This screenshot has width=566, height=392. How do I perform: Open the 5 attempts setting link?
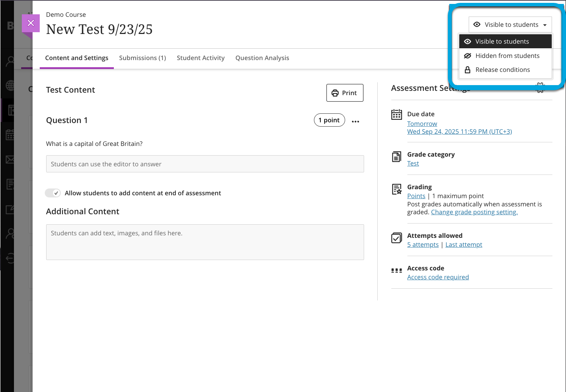(x=422, y=245)
